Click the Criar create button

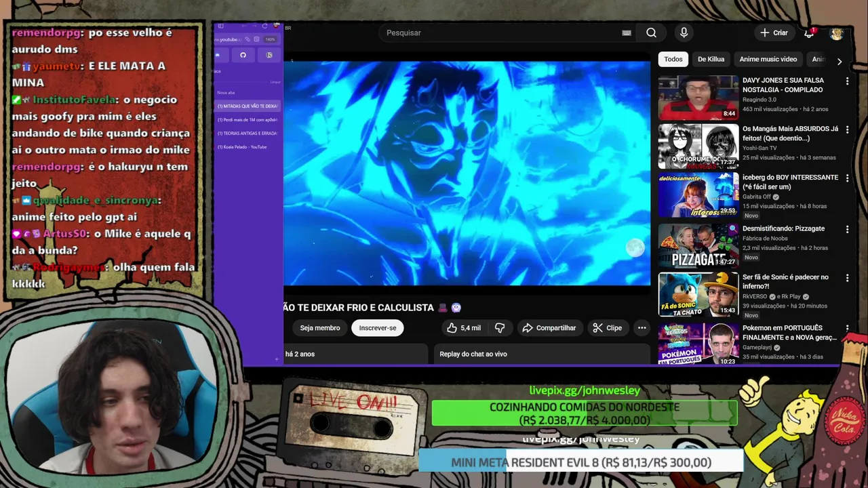pos(774,33)
